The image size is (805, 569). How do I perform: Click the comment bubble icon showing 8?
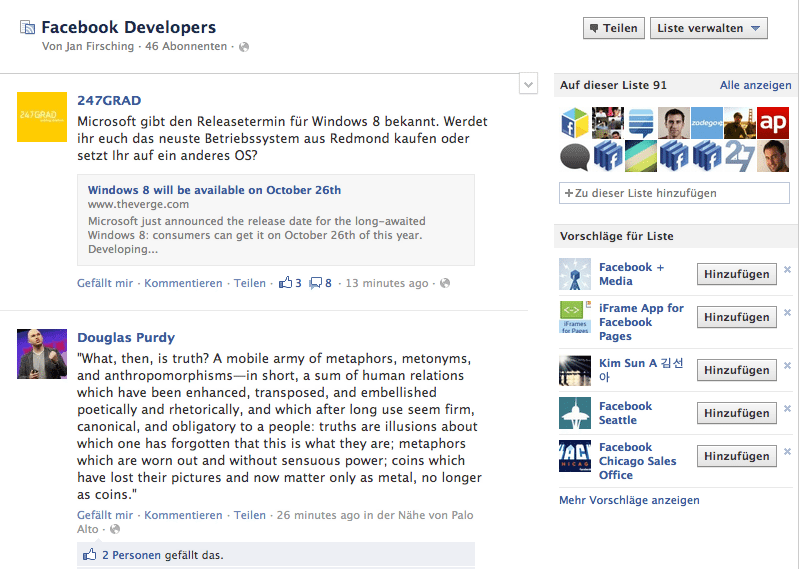click(x=320, y=283)
